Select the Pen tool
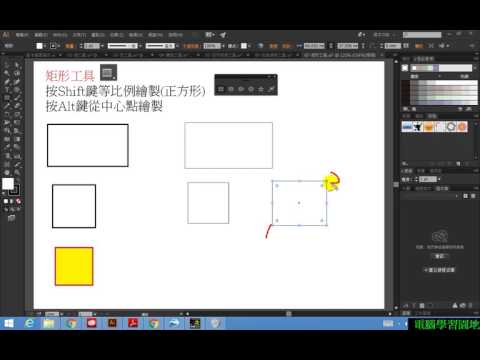Viewport: 480px width, 360px height. click(7, 82)
